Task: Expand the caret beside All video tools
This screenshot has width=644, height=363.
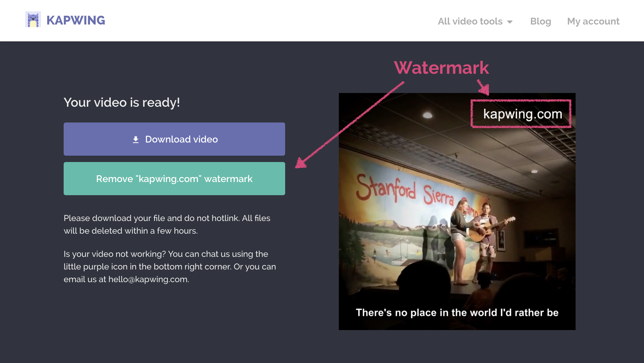Action: (510, 22)
